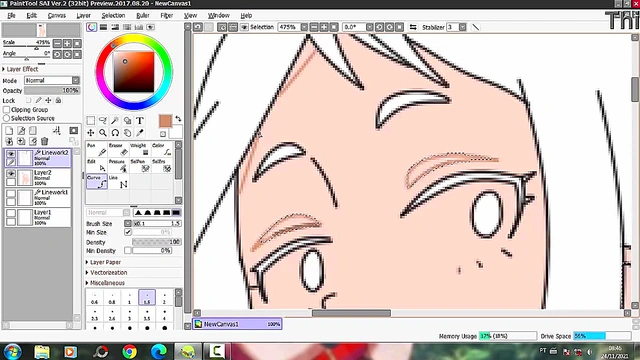This screenshot has width=640, height=360.
Task: Select the Hand pan tool
Action: 127,133
